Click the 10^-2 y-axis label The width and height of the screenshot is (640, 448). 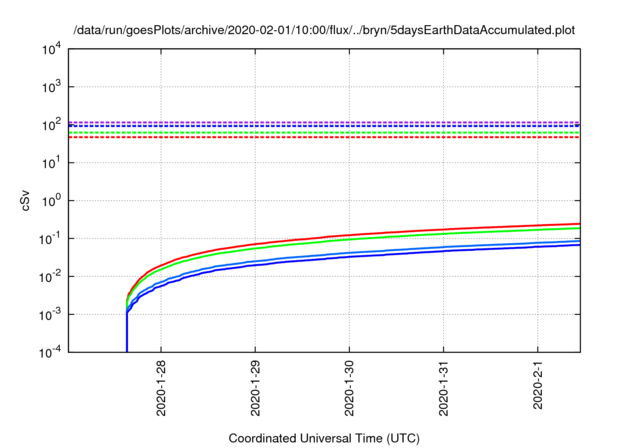[50, 277]
